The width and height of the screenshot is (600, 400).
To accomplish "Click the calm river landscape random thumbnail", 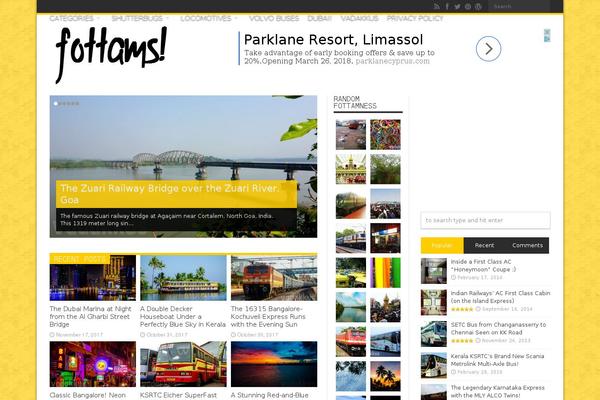I will coord(351,307).
